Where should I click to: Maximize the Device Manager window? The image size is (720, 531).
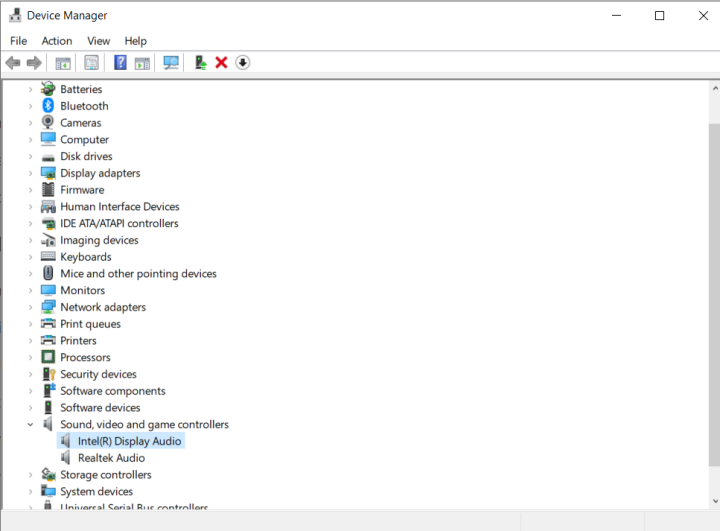(x=659, y=16)
